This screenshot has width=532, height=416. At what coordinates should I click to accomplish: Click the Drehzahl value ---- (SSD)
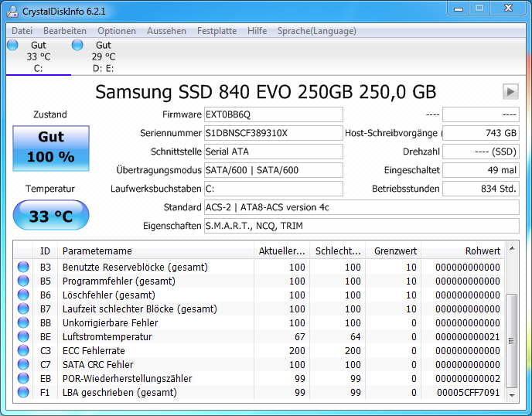(x=481, y=152)
